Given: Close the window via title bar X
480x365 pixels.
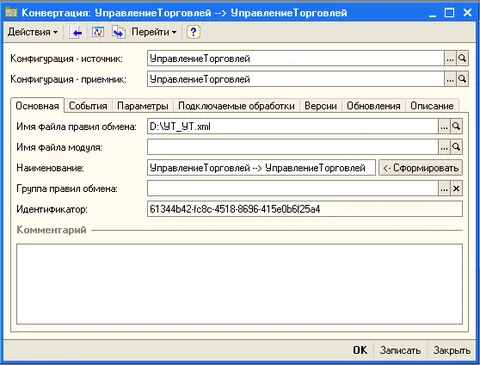Looking at the screenshot, I should tap(467, 13).
